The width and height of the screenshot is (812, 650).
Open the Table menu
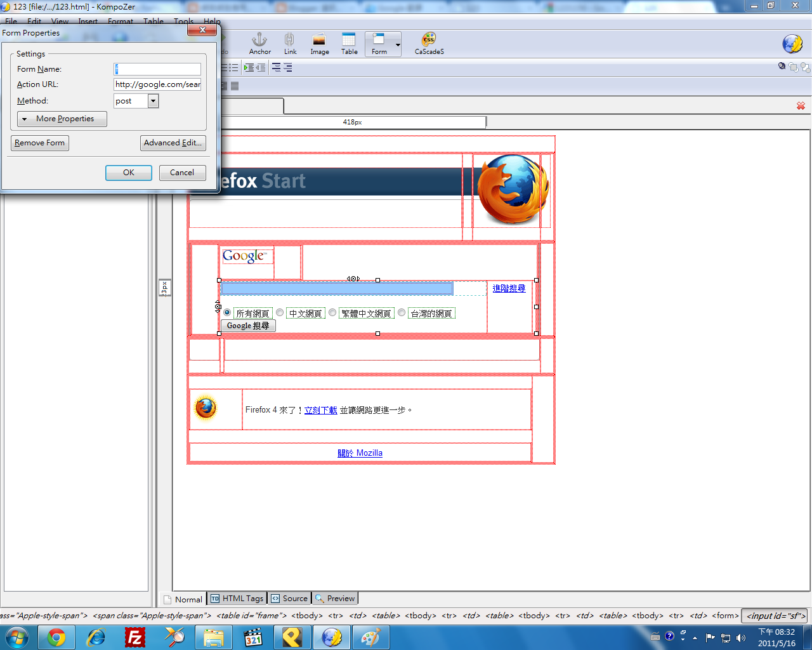[x=154, y=21]
